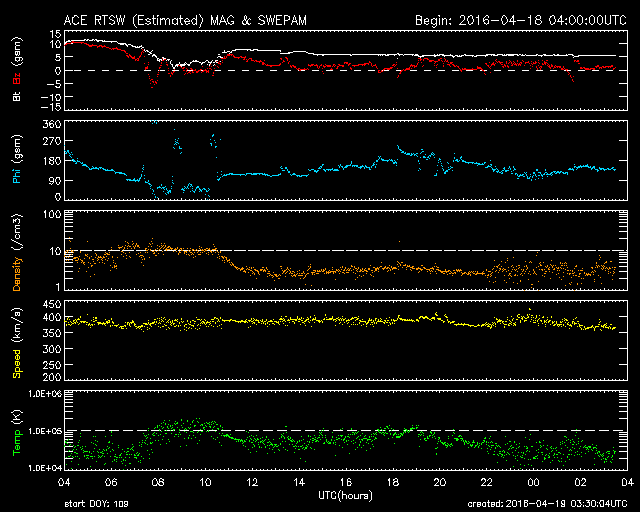Click the '15' tick on the Bt Bz axis

coord(56,34)
